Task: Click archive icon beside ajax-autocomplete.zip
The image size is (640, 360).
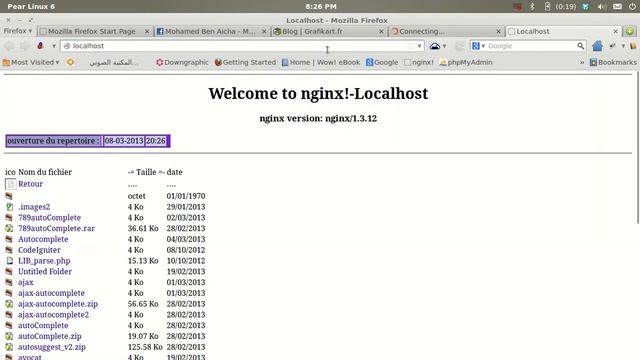Action: tap(9, 304)
